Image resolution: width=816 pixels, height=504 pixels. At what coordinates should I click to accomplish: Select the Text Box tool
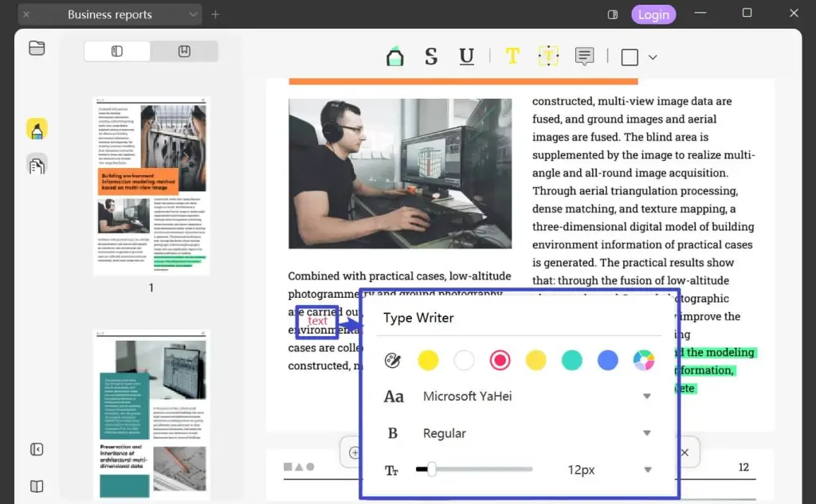click(548, 56)
